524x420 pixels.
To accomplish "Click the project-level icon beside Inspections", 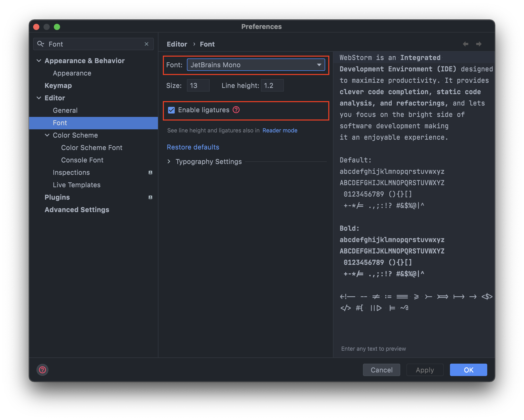I will coord(150,172).
